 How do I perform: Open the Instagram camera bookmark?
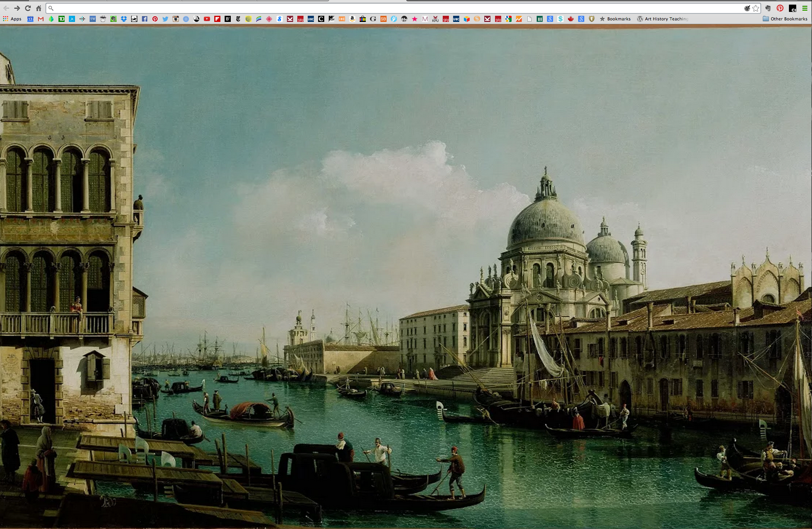point(176,19)
